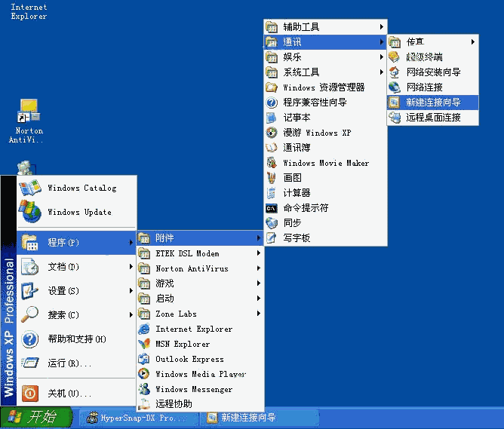Click the 'Windows Media Player' text label
The width and height of the screenshot is (504, 429).
point(201,374)
